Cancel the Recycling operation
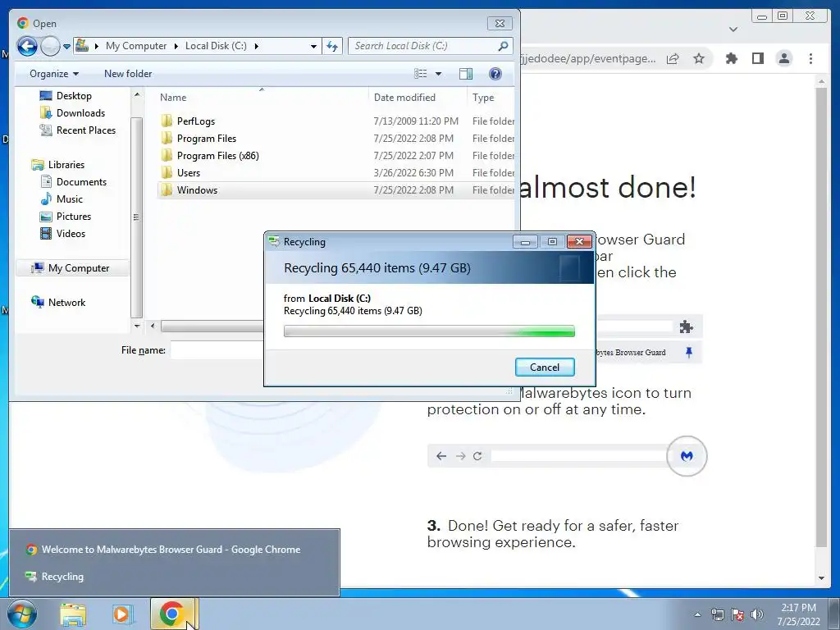 click(x=545, y=367)
